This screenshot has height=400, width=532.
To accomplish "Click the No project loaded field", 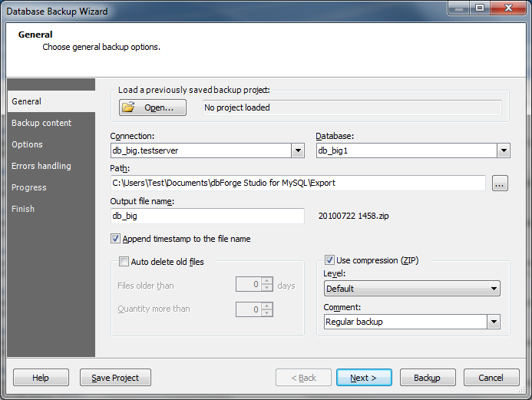I will [352, 107].
